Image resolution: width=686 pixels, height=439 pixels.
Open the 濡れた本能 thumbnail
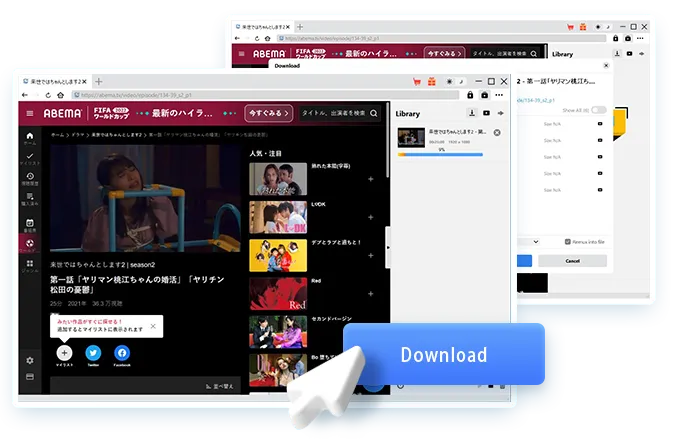coord(278,179)
